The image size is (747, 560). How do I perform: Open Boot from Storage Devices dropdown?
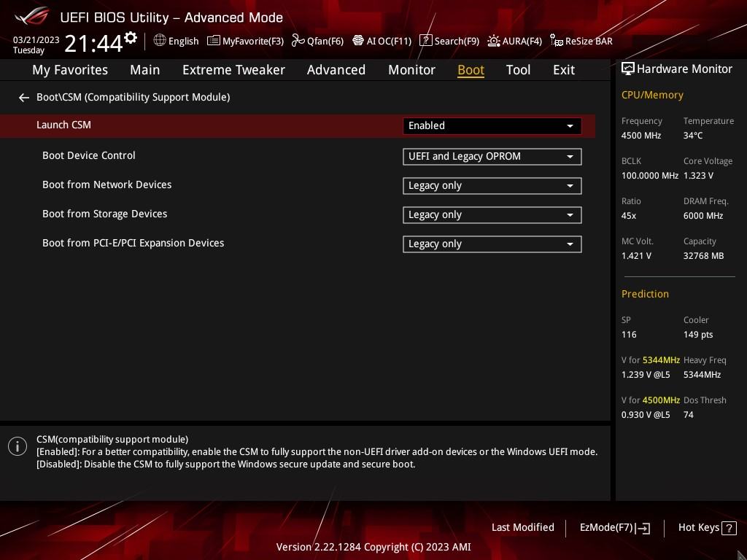point(492,215)
